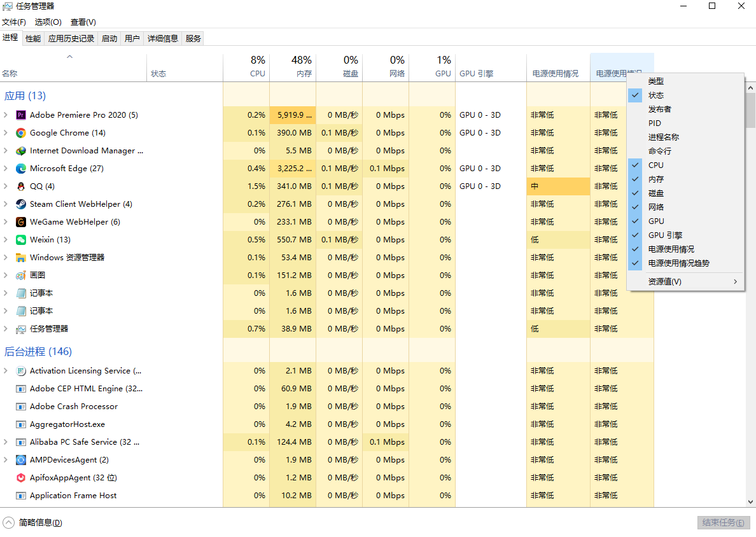
Task: Open the 选项(O) menu
Action: pos(48,22)
